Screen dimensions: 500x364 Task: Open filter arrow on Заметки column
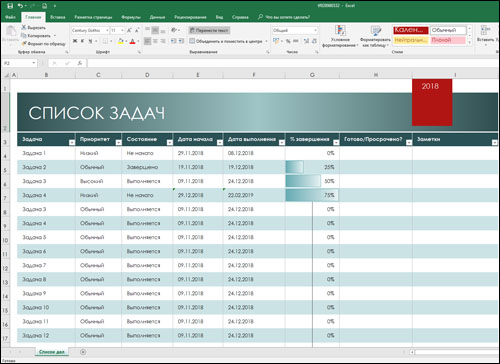pos(494,143)
